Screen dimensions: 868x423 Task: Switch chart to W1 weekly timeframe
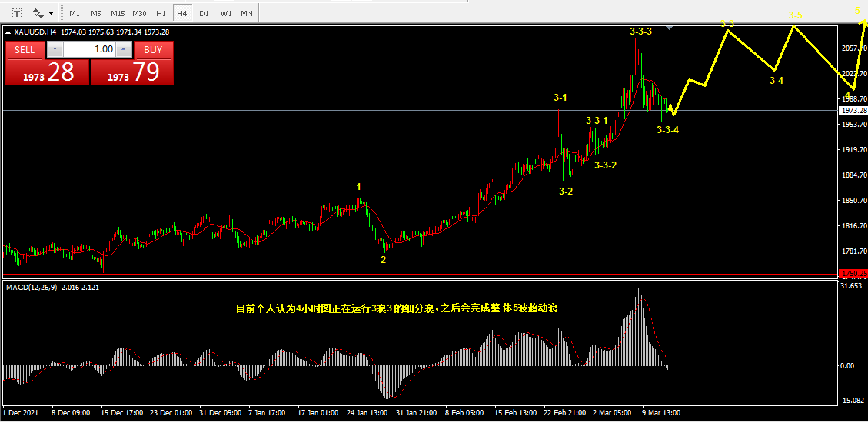coord(226,13)
